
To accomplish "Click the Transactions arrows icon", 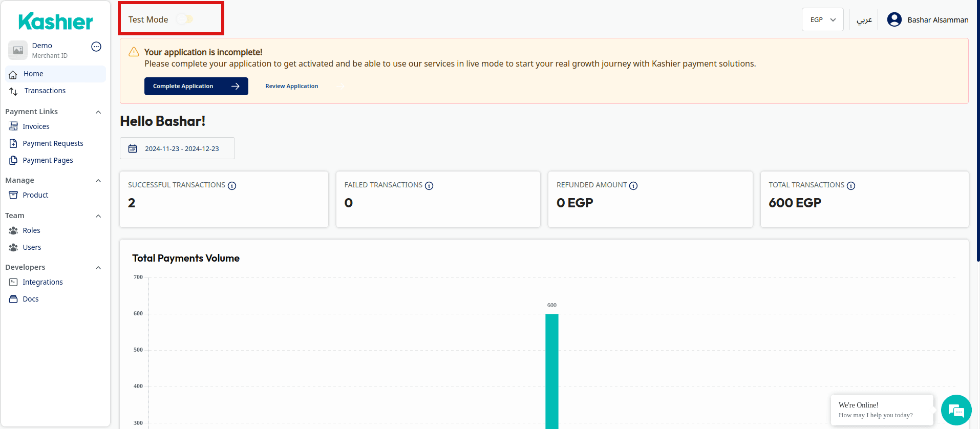I will tap(13, 91).
